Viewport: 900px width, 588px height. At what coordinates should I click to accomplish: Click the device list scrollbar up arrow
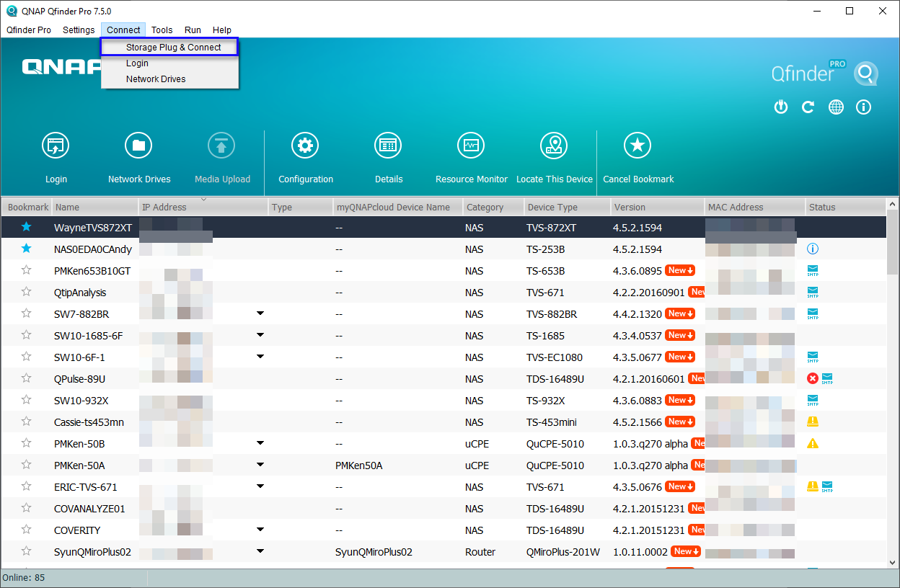(x=893, y=203)
